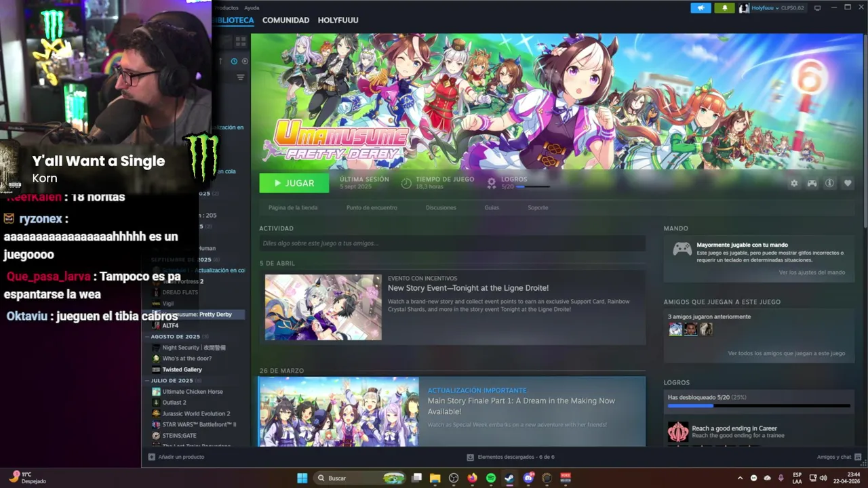
Task: Select Ultimate Chicken Horse in list
Action: [193, 392]
